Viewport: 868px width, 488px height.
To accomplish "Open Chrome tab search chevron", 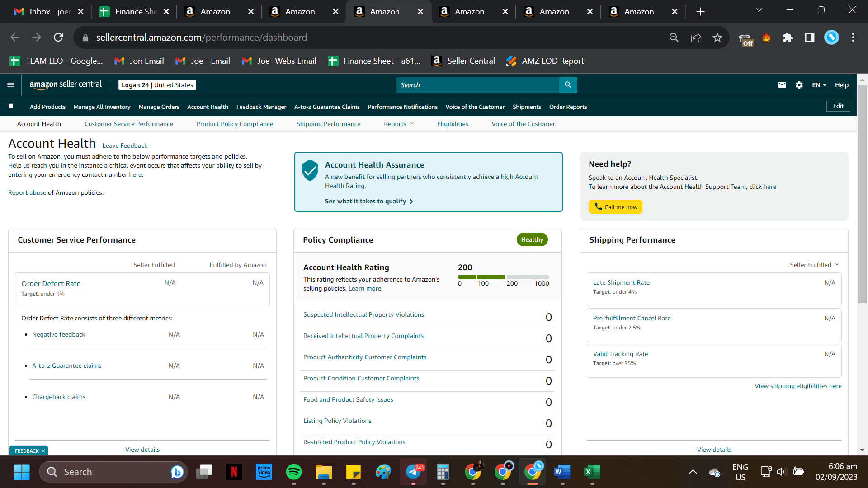I will 759,10.
